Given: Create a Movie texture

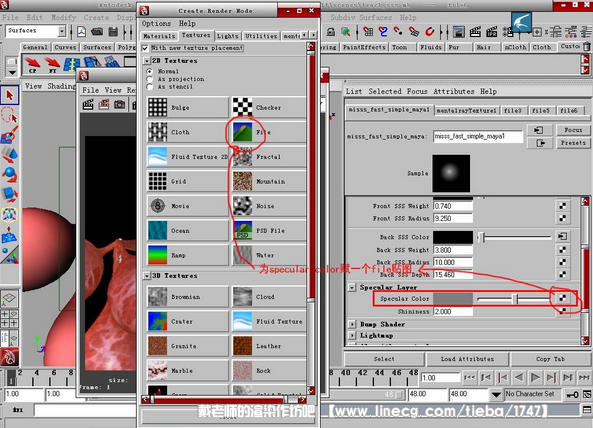Looking at the screenshot, I should pyautogui.click(x=188, y=206).
